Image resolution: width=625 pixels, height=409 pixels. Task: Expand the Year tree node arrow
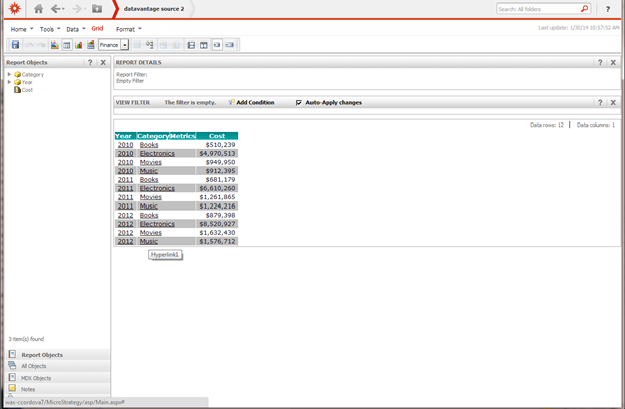(10, 82)
